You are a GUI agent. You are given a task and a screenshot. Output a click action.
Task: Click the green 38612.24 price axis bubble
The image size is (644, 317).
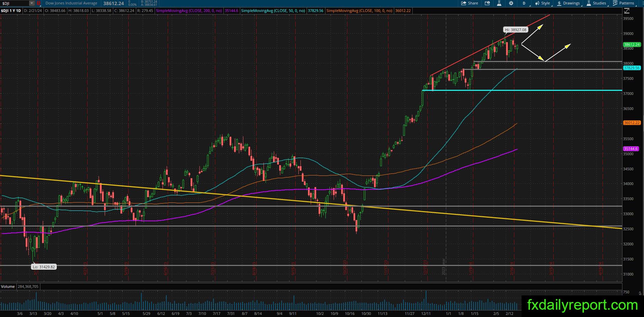(632, 45)
